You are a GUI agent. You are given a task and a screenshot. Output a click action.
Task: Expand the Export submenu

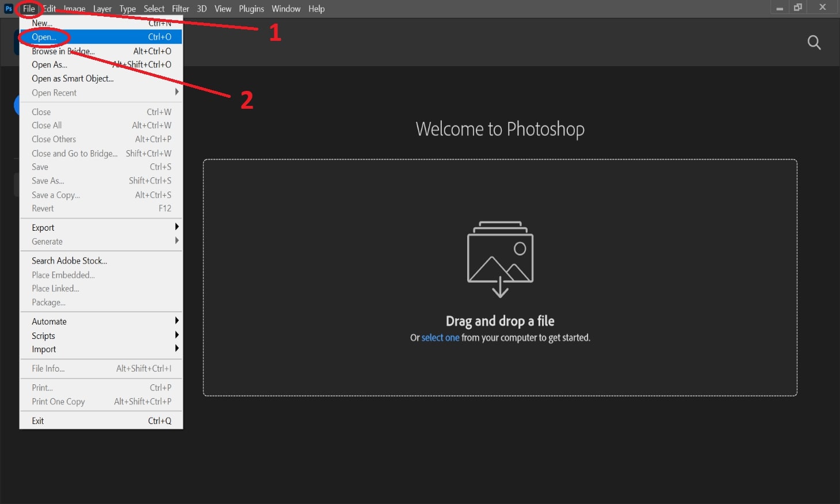[101, 227]
